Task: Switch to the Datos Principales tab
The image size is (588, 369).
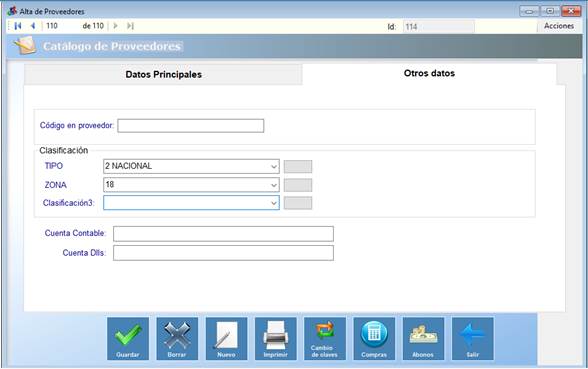Action: point(164,74)
